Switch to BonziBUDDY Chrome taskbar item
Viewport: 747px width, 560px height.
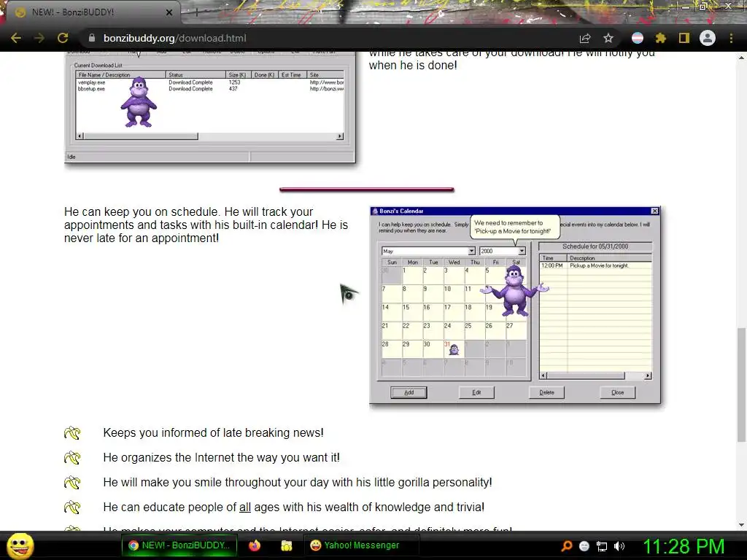coord(179,545)
